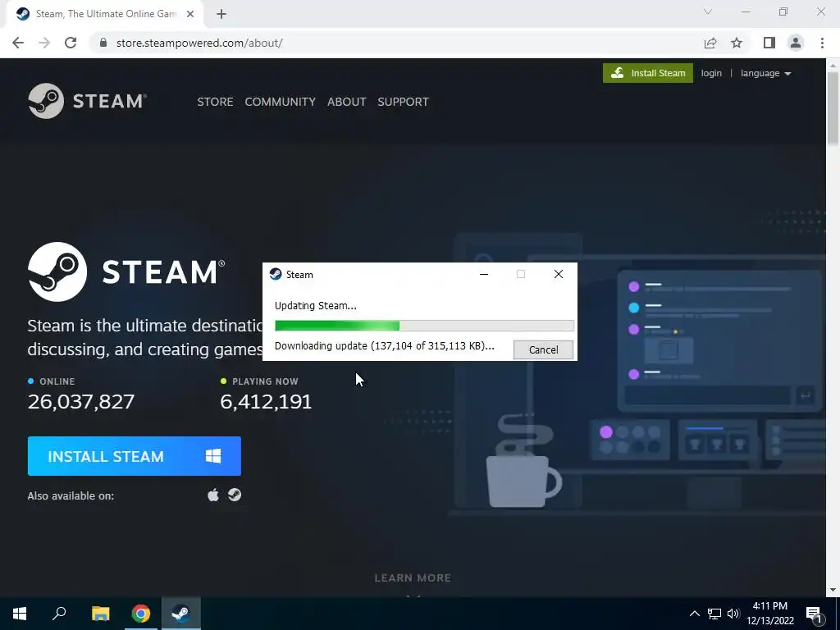
Task: Show hidden system tray icons
Action: 694,614
